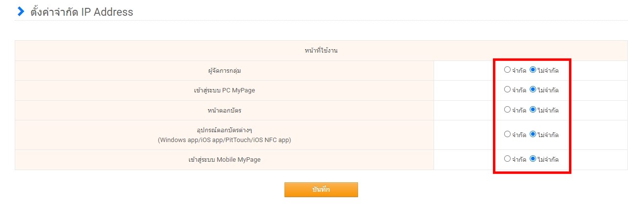Click the เข้าสู่ระบบ PC MyPage label
The height and width of the screenshot is (204, 644).
point(224,90)
